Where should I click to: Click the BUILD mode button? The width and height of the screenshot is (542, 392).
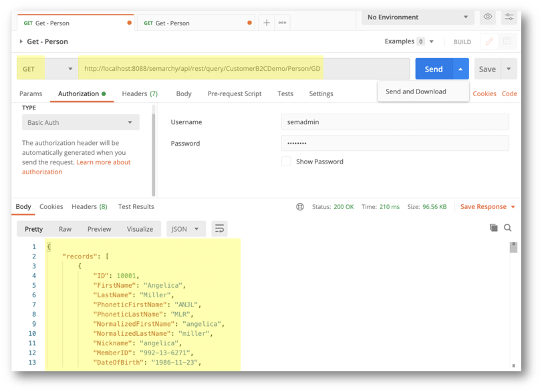pyautogui.click(x=462, y=42)
